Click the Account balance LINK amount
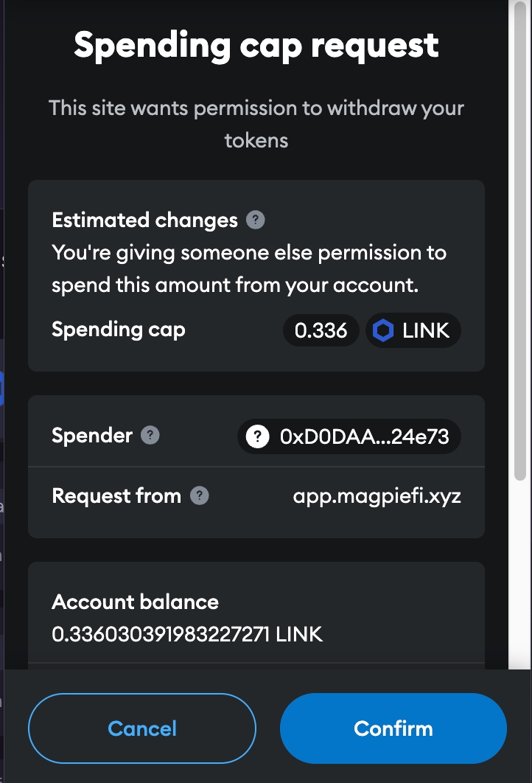Viewport: 532px width, 783px height. coord(187,634)
